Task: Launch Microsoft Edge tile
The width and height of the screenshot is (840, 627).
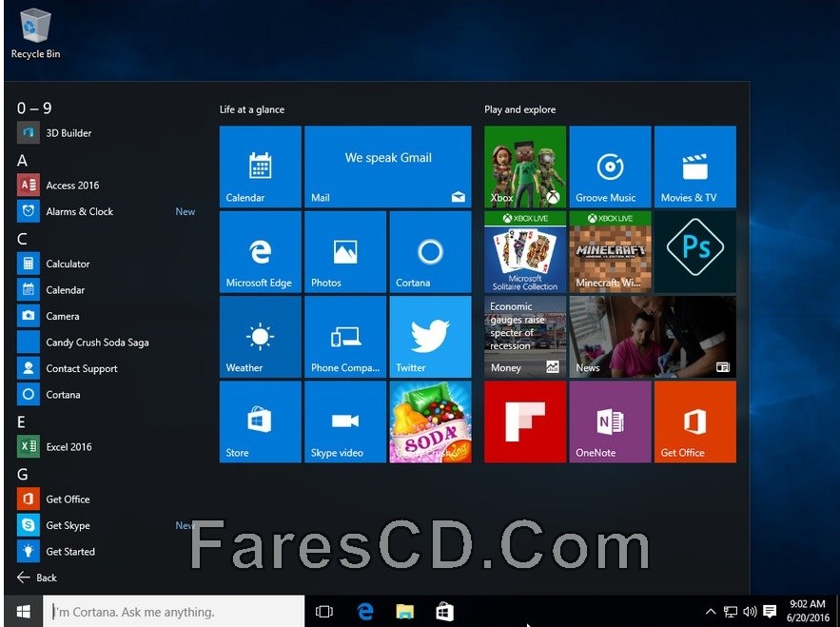Action: point(261,252)
